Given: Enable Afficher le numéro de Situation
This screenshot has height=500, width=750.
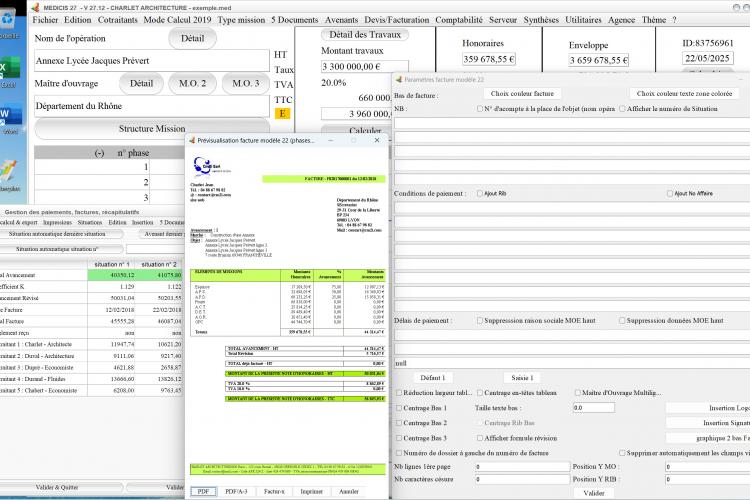Looking at the screenshot, I should click(x=622, y=109).
